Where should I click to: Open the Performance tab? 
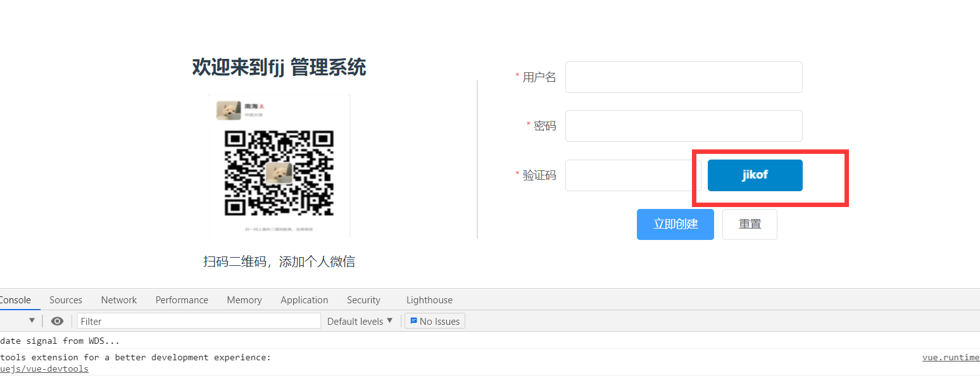181,299
